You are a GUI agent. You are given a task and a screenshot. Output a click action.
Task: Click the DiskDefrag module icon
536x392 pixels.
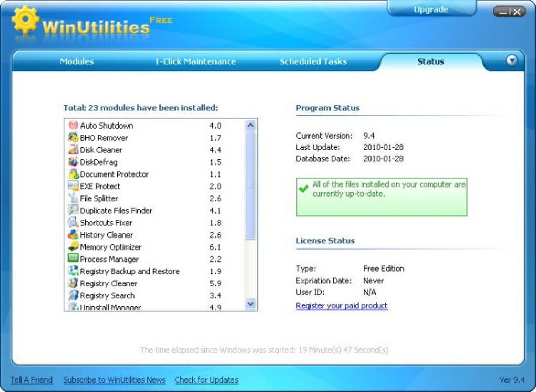pos(73,162)
